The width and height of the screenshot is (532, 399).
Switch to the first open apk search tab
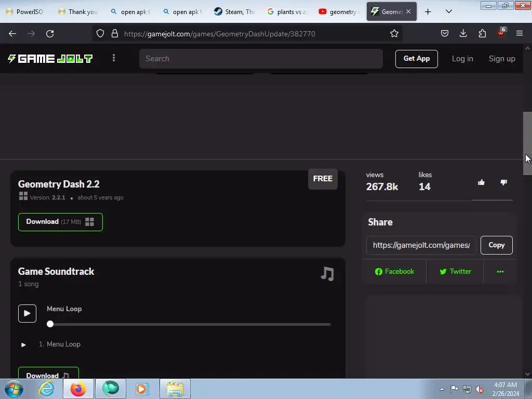[130, 12]
